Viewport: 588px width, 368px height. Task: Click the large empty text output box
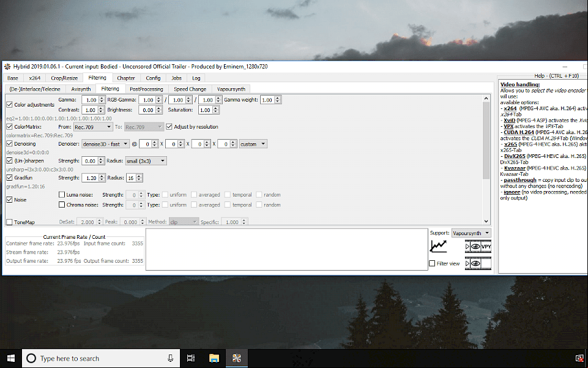pyautogui.click(x=287, y=249)
